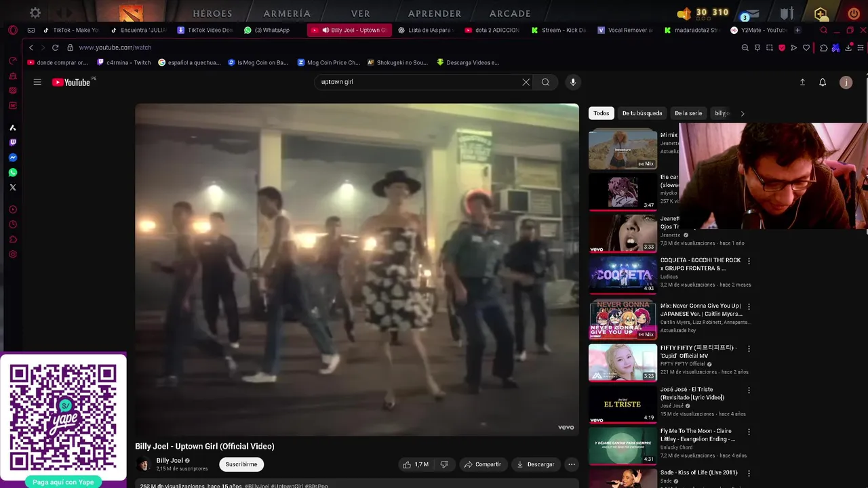Open the YouTube account avatar menu
This screenshot has height=488, width=868.
coord(846,82)
